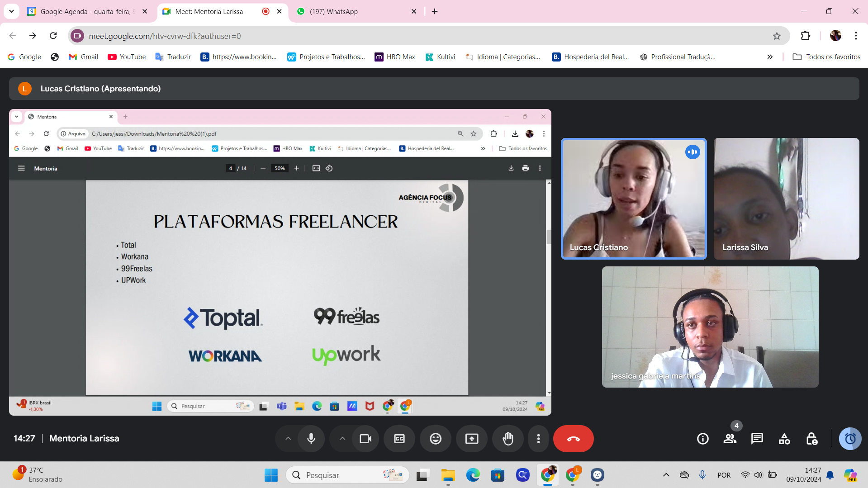
Task: Open Chrome three-dot menu
Action: (x=856, y=36)
